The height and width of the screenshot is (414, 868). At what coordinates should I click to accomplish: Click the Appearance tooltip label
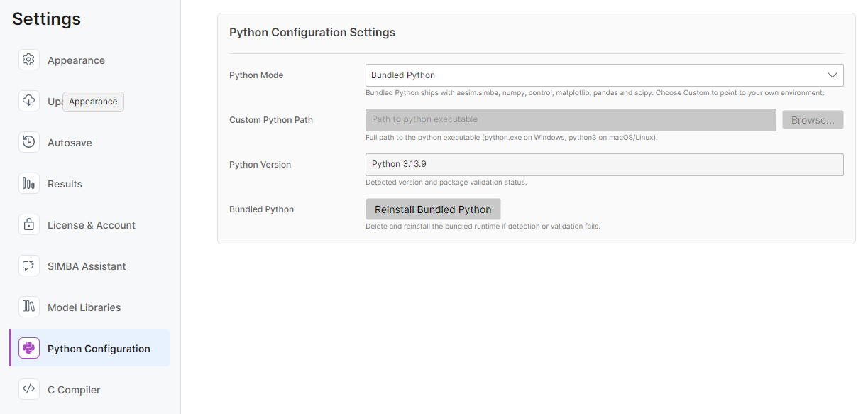tap(93, 102)
